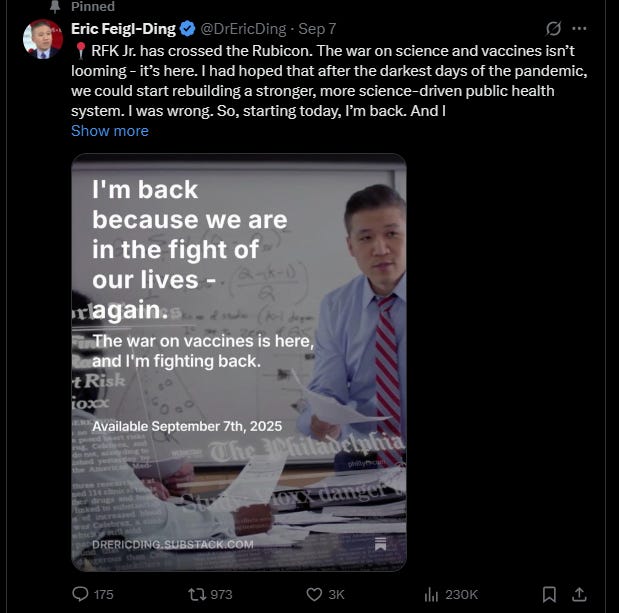Open the Grok icon in tweet header
Screen dimensions: 619x613
click(554, 29)
